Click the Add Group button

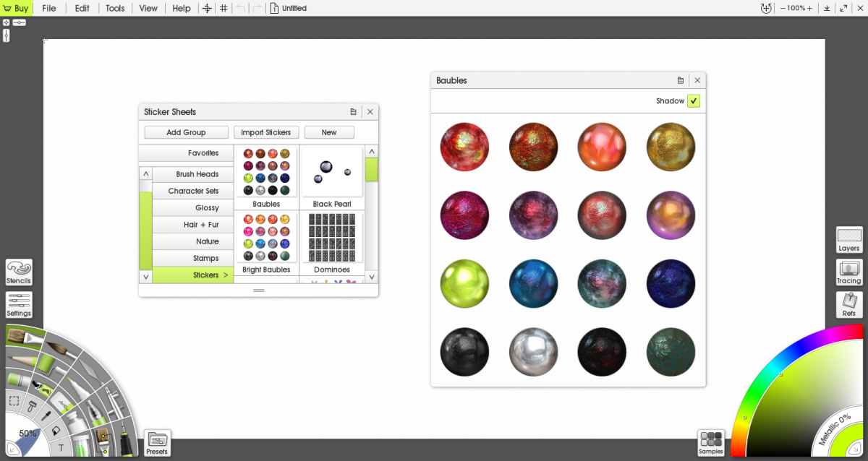(x=186, y=132)
